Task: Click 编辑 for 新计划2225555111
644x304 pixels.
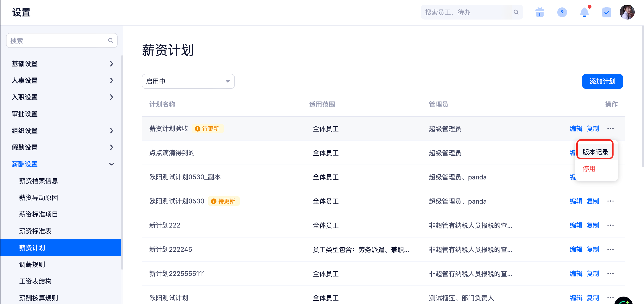Action: (x=576, y=274)
